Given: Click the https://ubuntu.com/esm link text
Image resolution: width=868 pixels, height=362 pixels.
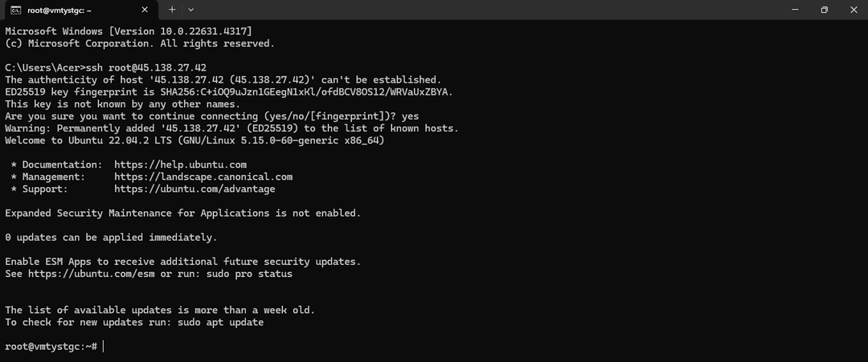Looking at the screenshot, I should point(92,274).
